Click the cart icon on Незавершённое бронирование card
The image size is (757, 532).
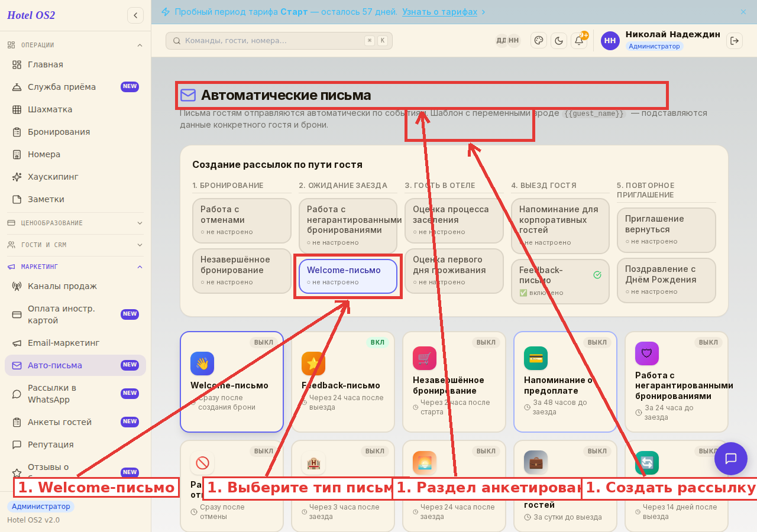click(425, 358)
